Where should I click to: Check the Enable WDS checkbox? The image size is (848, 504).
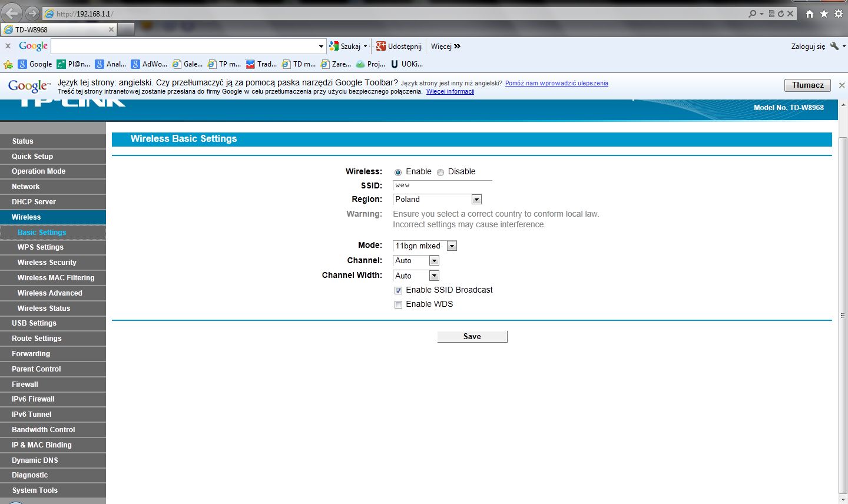point(399,304)
